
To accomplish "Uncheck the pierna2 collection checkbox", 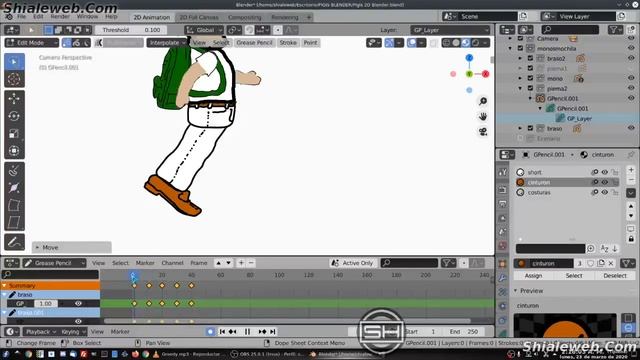I will coord(530,88).
